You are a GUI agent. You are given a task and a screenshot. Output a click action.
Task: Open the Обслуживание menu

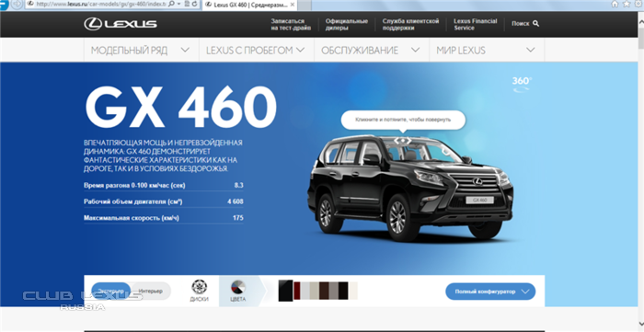point(372,50)
